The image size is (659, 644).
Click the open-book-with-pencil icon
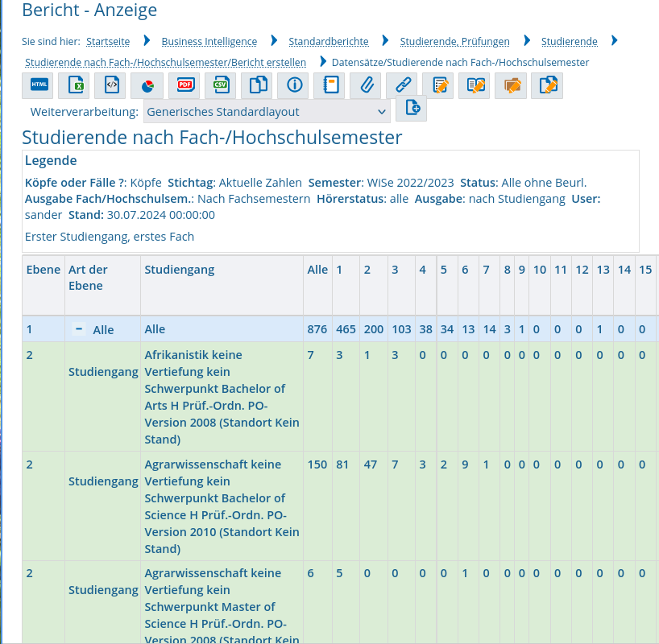474,85
